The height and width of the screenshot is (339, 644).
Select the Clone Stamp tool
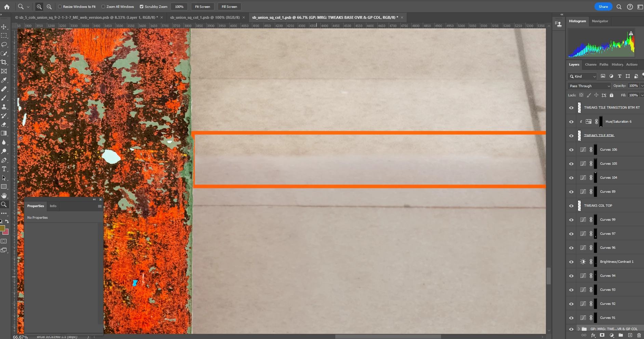pyautogui.click(x=4, y=107)
